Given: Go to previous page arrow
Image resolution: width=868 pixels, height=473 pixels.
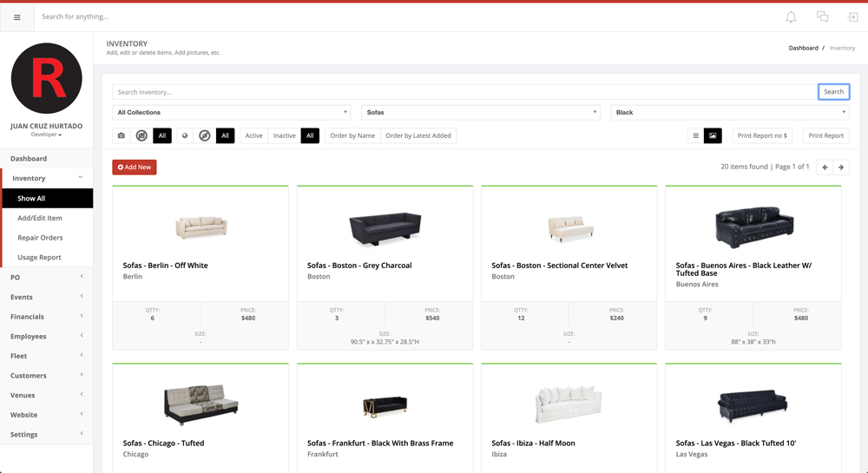Looking at the screenshot, I should tap(825, 167).
